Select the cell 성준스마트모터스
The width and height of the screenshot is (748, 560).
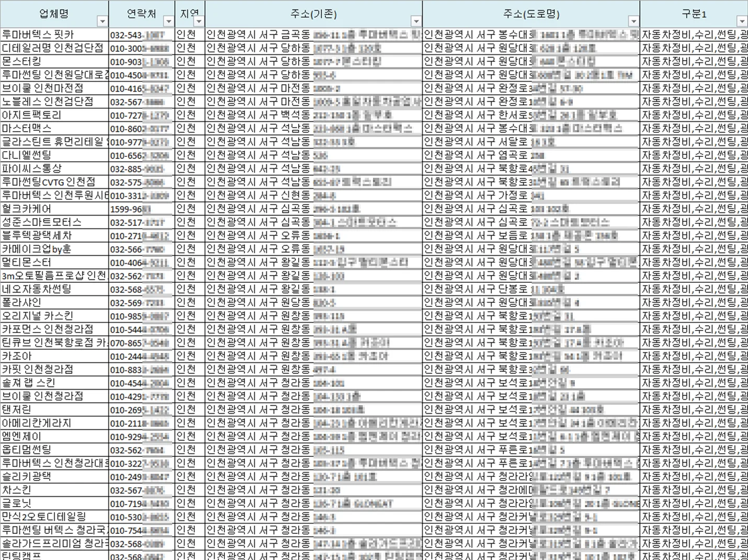click(54, 222)
